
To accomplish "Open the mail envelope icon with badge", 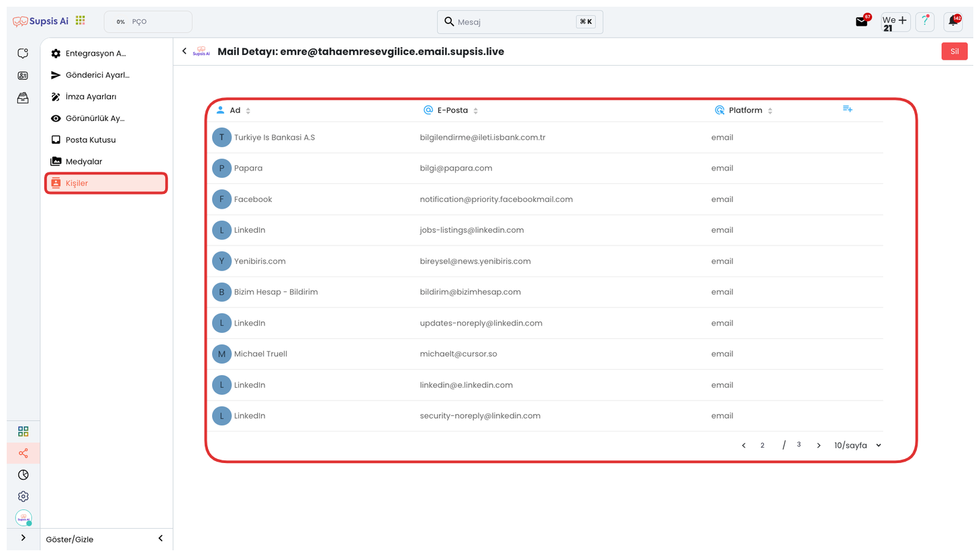I will [863, 21].
